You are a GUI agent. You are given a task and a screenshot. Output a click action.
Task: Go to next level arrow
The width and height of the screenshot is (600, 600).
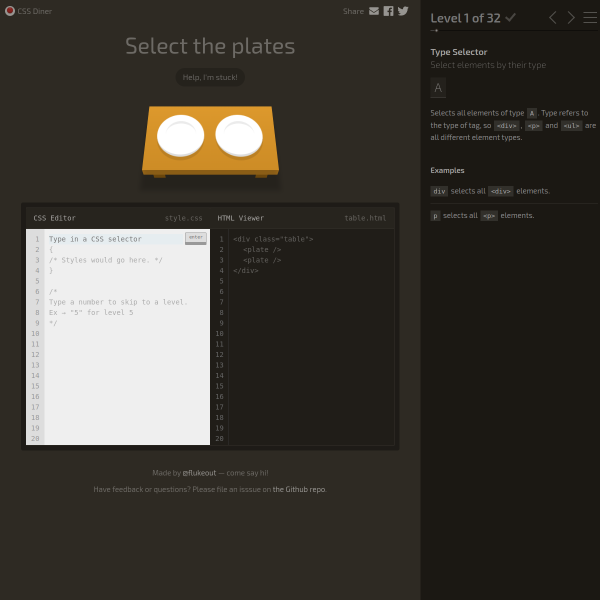click(x=571, y=18)
